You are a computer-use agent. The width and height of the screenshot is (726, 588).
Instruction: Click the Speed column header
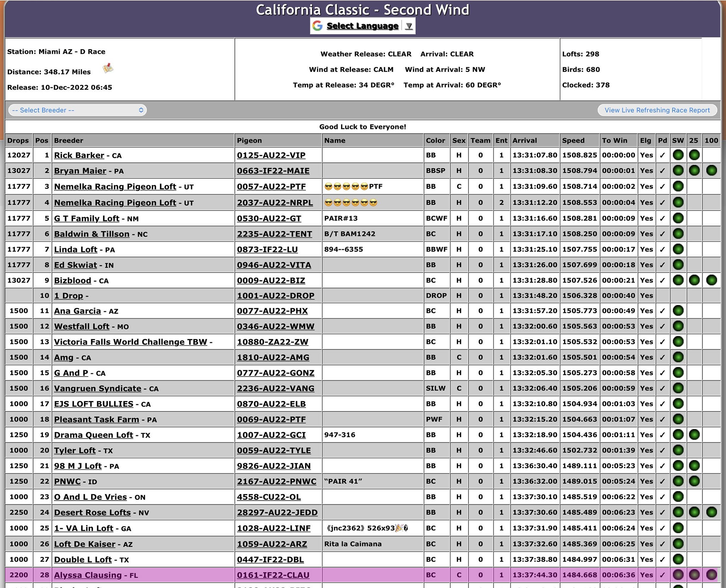click(x=573, y=141)
